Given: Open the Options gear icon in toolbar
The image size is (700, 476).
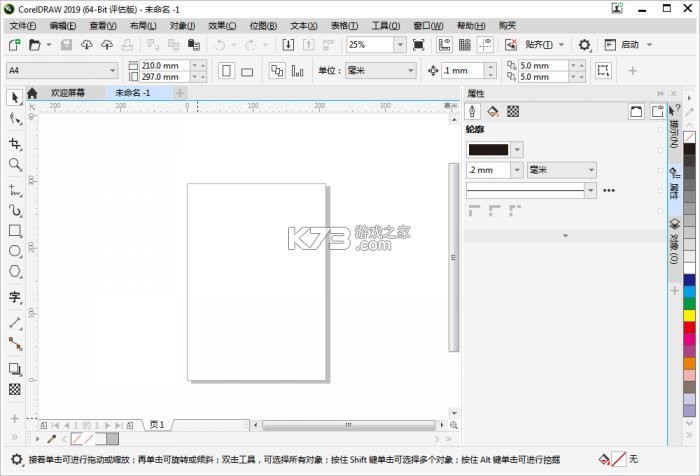Looking at the screenshot, I should click(584, 45).
